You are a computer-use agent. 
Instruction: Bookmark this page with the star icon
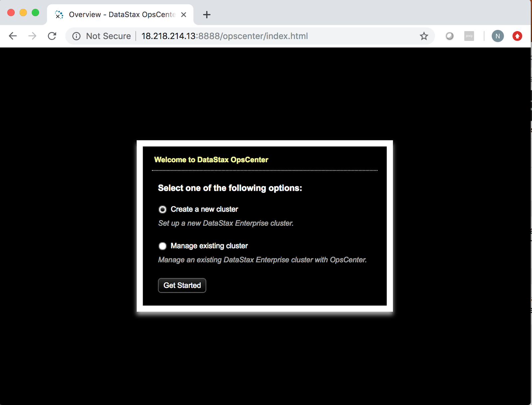click(424, 36)
